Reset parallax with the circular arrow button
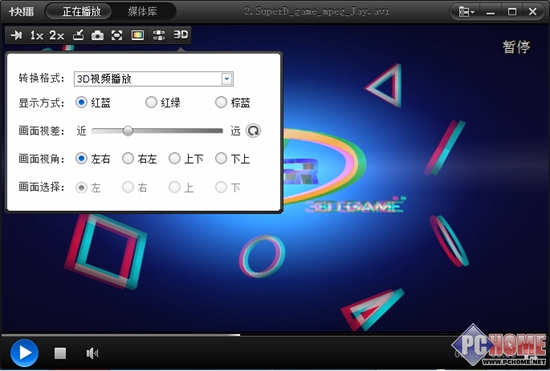Image resolution: width=550 pixels, height=371 pixels. tap(253, 131)
